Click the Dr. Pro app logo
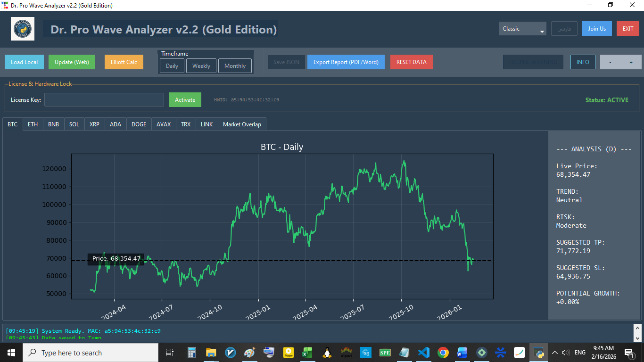The height and width of the screenshot is (362, 644). pyautogui.click(x=23, y=29)
